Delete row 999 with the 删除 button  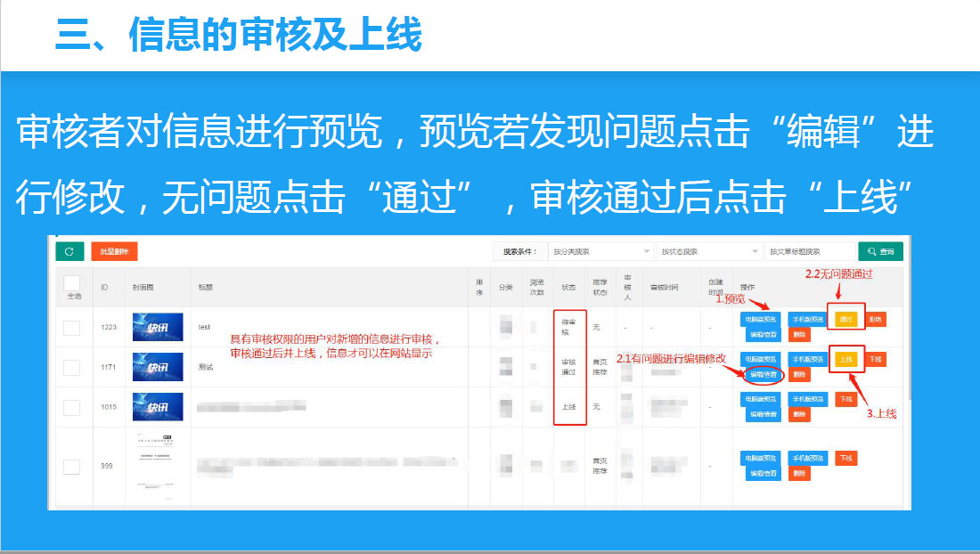pyautogui.click(x=799, y=474)
